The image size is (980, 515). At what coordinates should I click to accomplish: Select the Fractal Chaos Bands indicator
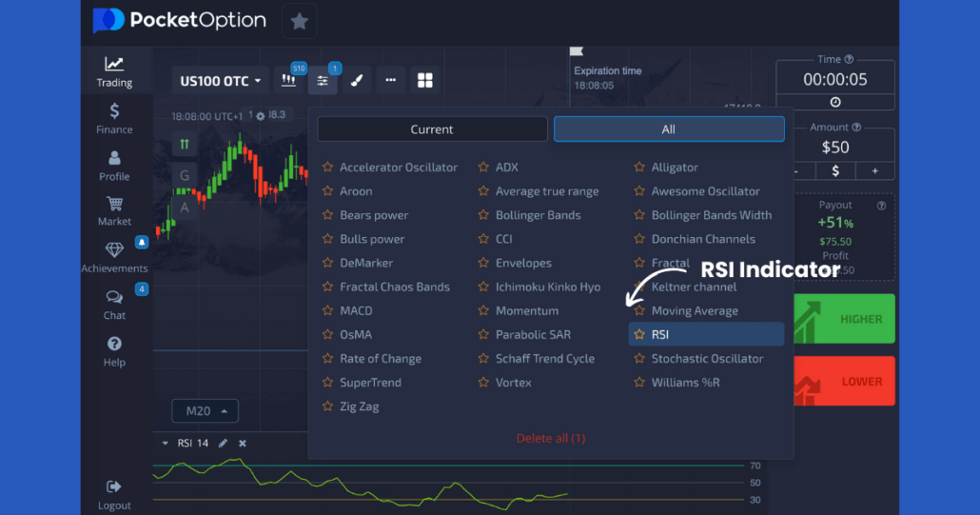(x=394, y=287)
